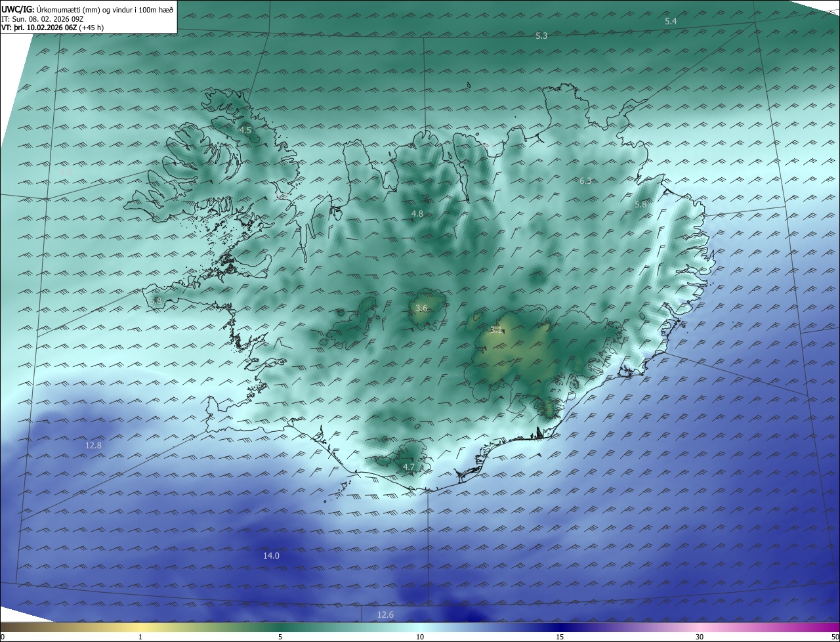840x642 pixels.
Task: Click the 5.3 value label
Action: 541,35
